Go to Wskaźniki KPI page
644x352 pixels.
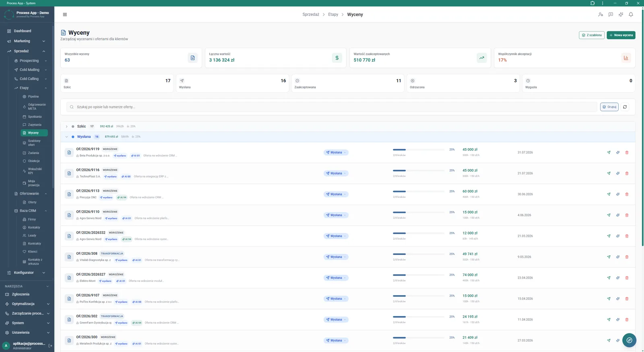[x=34, y=171]
